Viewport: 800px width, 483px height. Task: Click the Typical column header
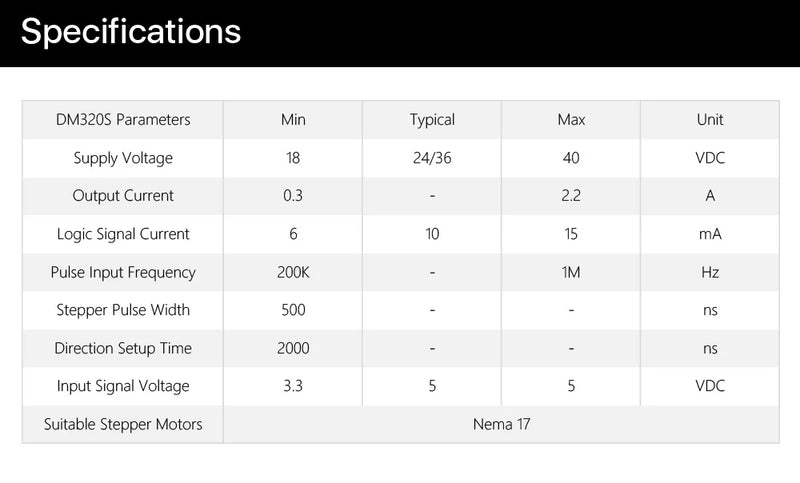[432, 120]
